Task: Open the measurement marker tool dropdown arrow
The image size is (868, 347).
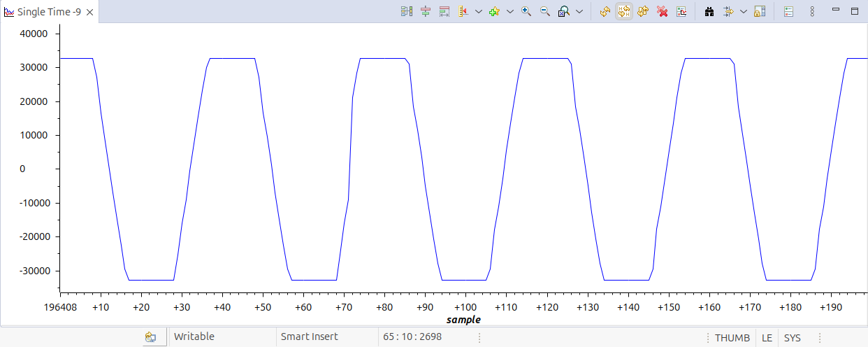Action: pyautogui.click(x=478, y=12)
